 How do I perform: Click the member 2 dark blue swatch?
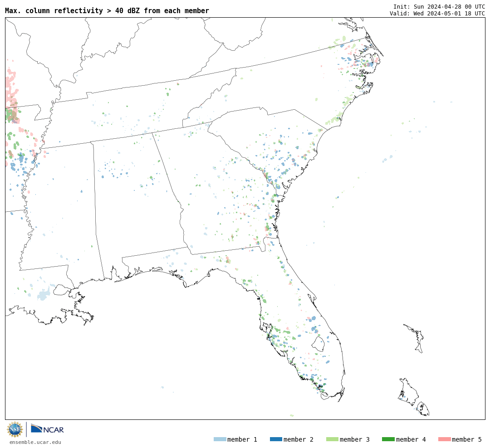click(x=276, y=439)
